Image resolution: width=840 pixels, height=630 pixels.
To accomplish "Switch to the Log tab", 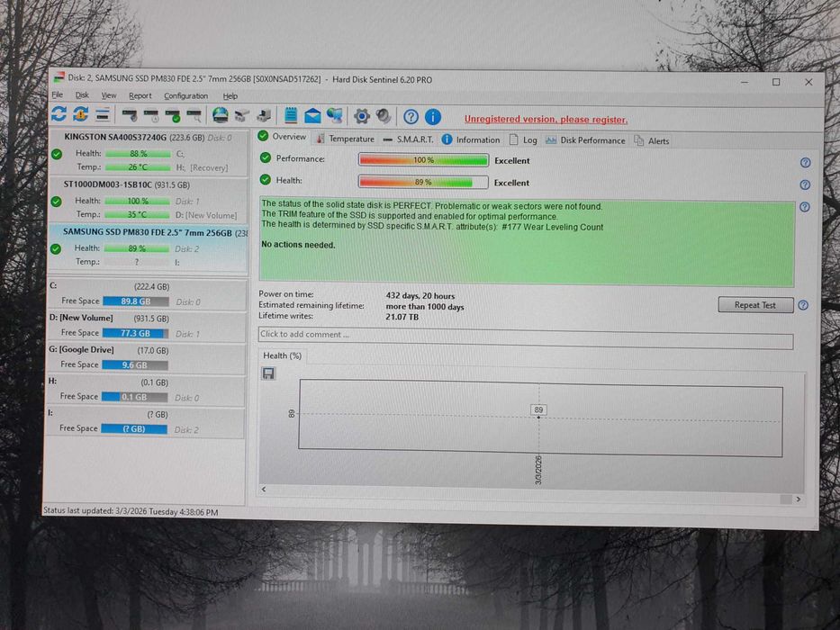I will click(x=523, y=140).
